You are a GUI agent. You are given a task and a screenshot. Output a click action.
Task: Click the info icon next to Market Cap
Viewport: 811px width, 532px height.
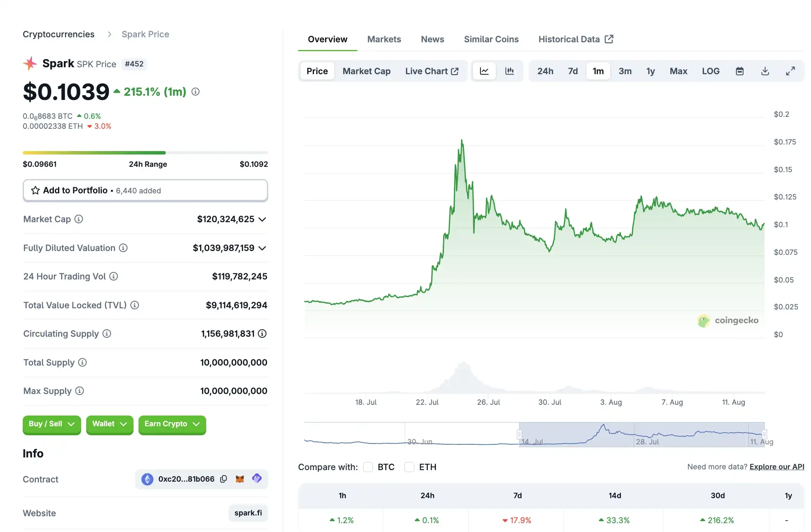[x=79, y=219]
